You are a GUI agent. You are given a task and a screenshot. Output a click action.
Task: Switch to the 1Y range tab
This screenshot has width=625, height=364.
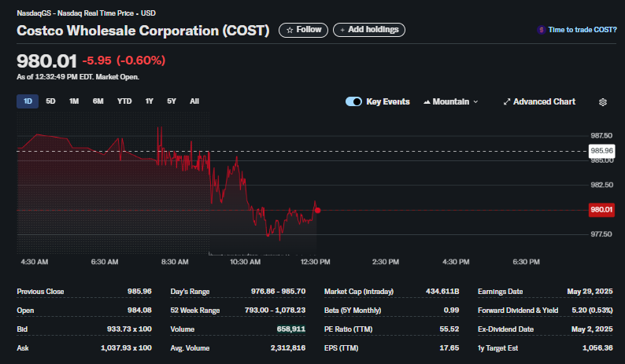click(149, 101)
